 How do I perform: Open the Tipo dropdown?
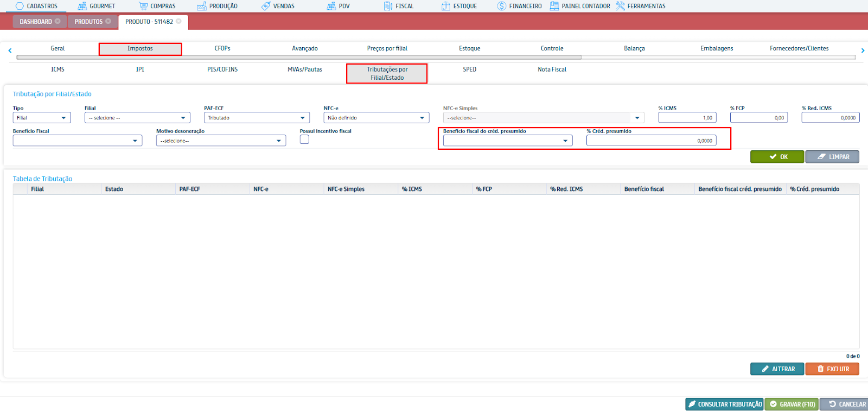(42, 118)
